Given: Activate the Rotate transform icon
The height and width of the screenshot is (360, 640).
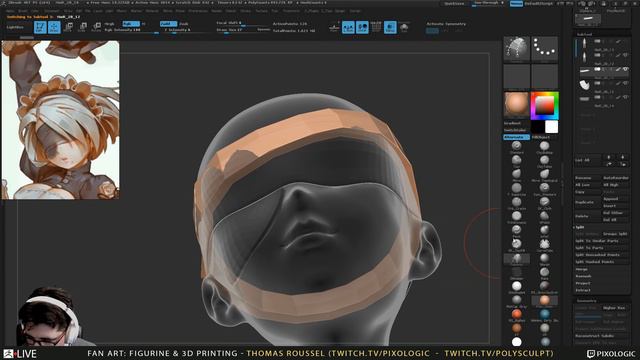Looking at the screenshot, I should pyautogui.click(x=96, y=27).
